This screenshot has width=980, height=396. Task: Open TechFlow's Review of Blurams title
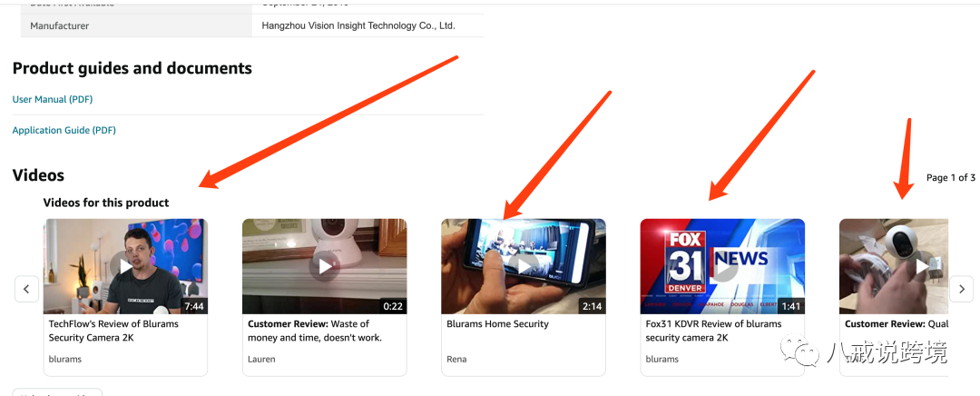pos(113,331)
